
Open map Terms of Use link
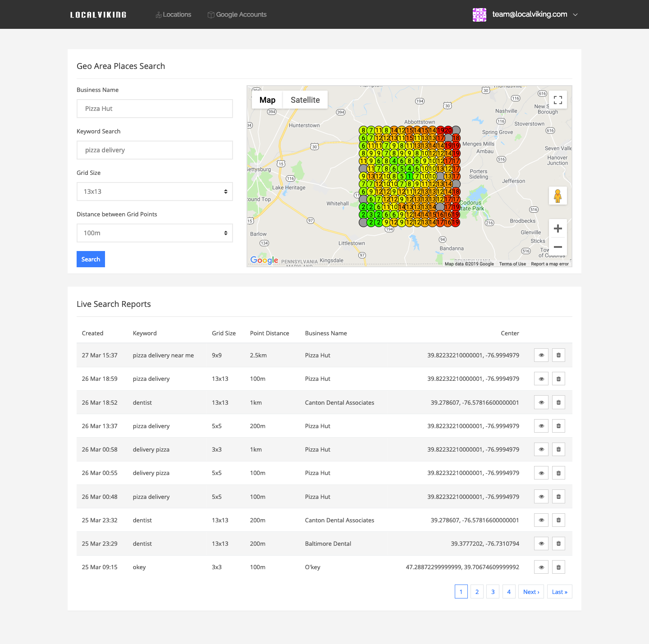point(512,264)
